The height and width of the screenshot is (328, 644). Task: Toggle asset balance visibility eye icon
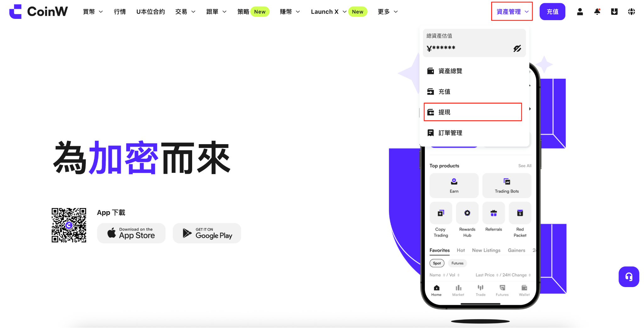click(x=517, y=48)
